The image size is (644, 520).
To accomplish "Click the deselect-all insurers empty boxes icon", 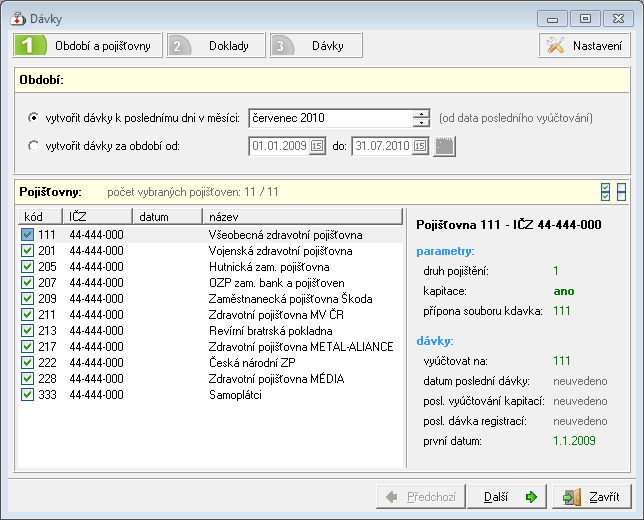I will pos(621,192).
